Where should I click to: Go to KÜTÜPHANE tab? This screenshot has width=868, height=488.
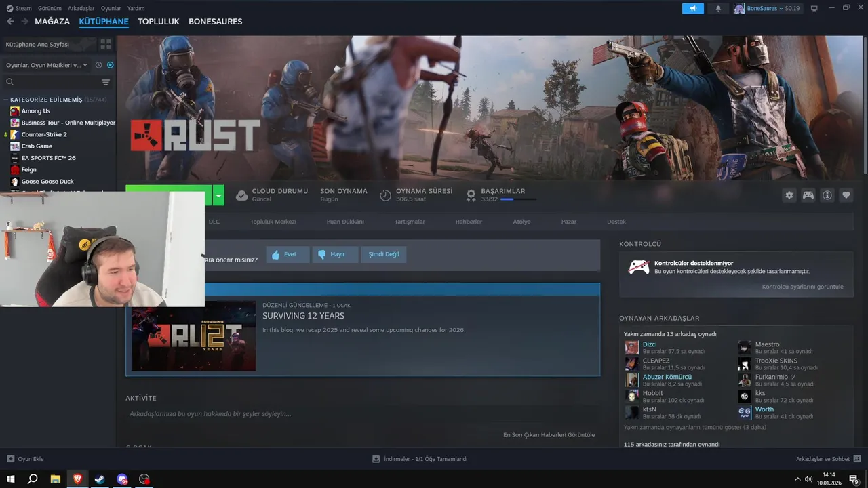point(104,22)
